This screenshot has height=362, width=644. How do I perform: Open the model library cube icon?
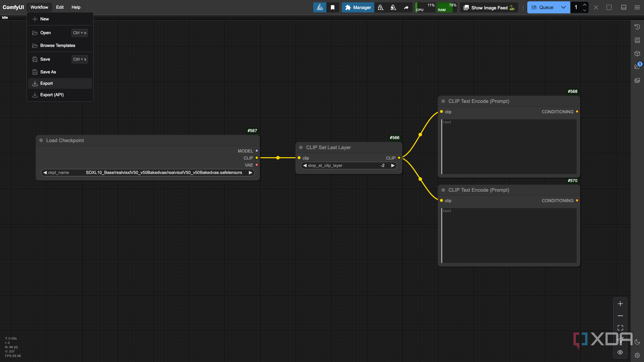point(637,54)
